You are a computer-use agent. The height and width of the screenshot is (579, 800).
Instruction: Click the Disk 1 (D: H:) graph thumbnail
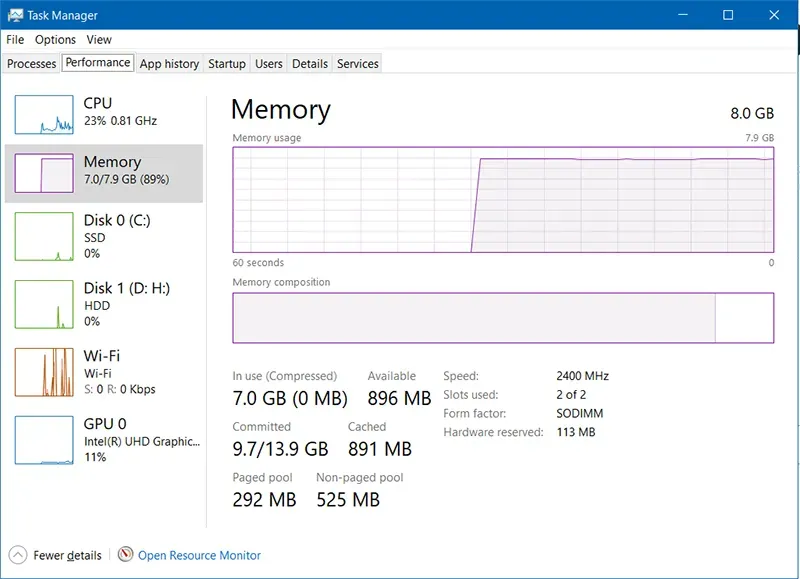tap(44, 305)
